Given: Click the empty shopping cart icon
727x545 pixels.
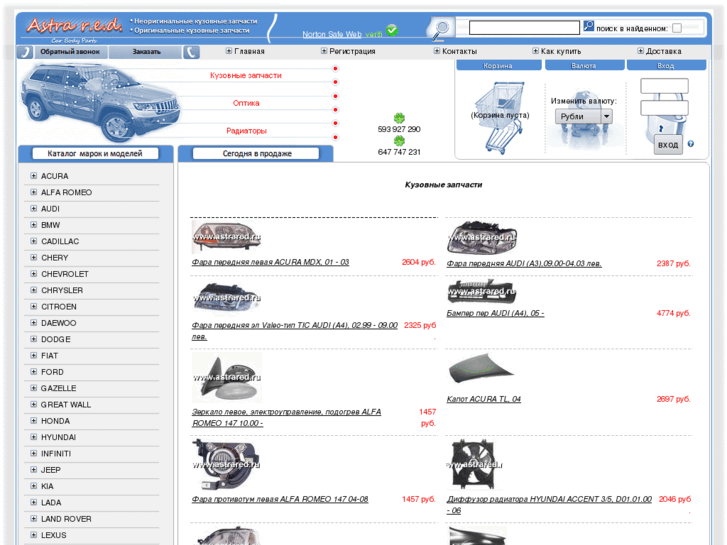Looking at the screenshot, I should tap(500, 118).
